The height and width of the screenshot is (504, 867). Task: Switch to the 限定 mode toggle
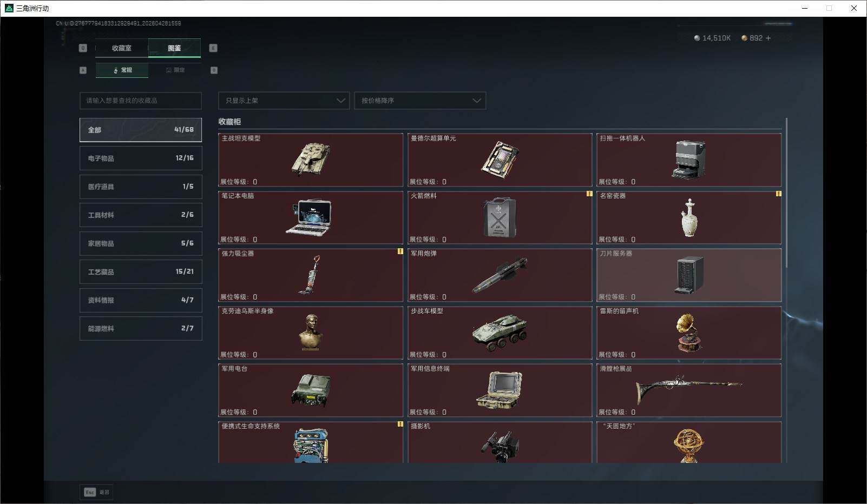(175, 70)
